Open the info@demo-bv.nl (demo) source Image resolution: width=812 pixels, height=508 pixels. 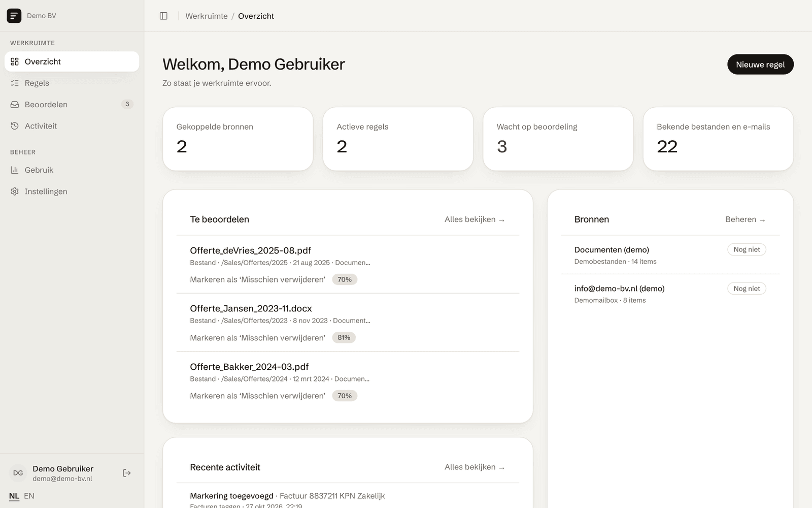(670, 294)
